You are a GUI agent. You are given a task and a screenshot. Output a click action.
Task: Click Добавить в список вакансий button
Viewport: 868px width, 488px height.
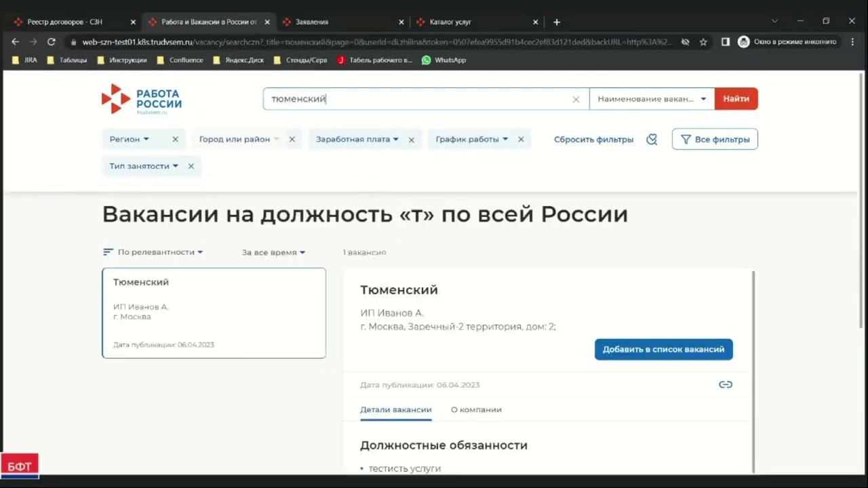click(x=663, y=349)
